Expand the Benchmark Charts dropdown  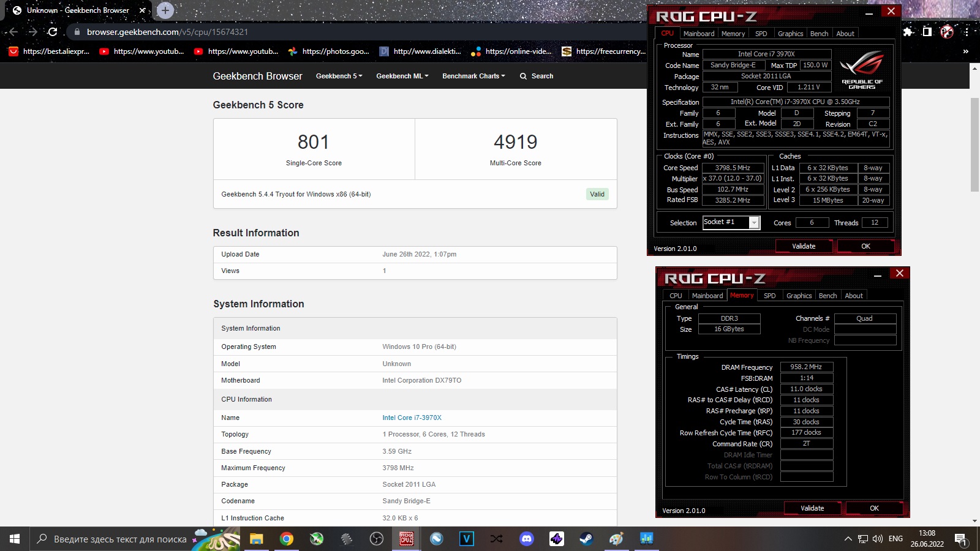pos(473,76)
